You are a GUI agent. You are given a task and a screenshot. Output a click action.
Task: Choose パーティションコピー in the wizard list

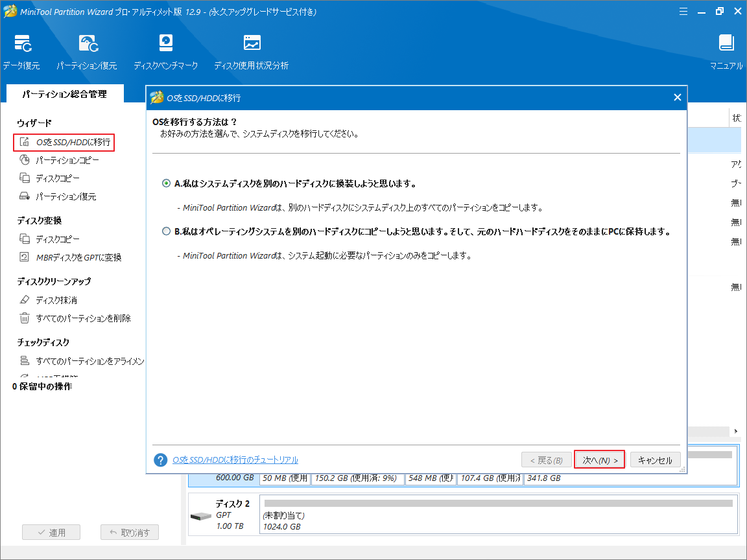pyautogui.click(x=67, y=160)
